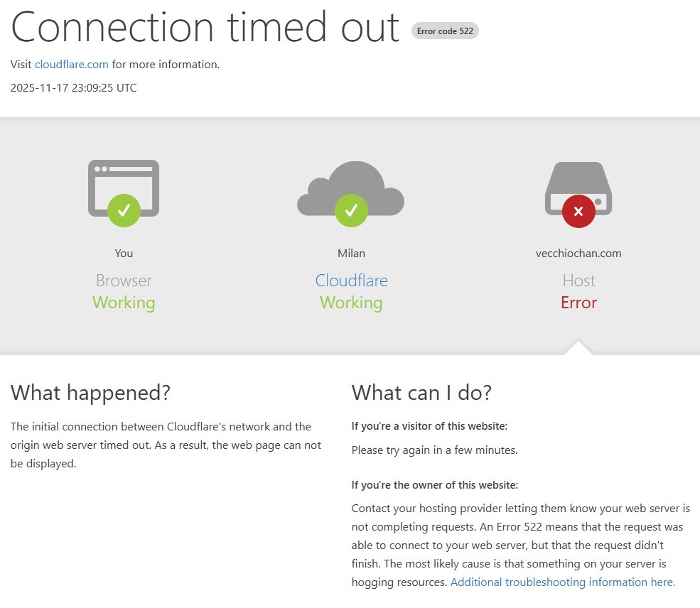Click the What happened? heading
The width and height of the screenshot is (700, 608).
(x=90, y=392)
